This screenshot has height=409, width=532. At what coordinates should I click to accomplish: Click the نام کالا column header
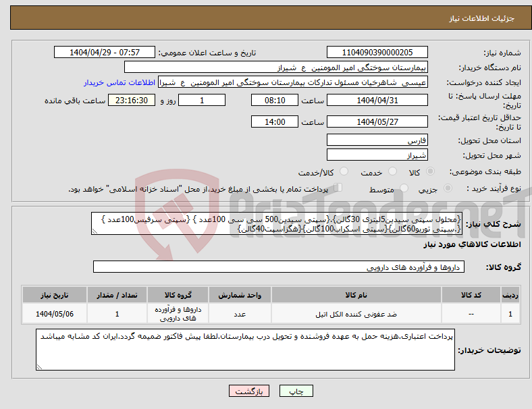(x=356, y=295)
